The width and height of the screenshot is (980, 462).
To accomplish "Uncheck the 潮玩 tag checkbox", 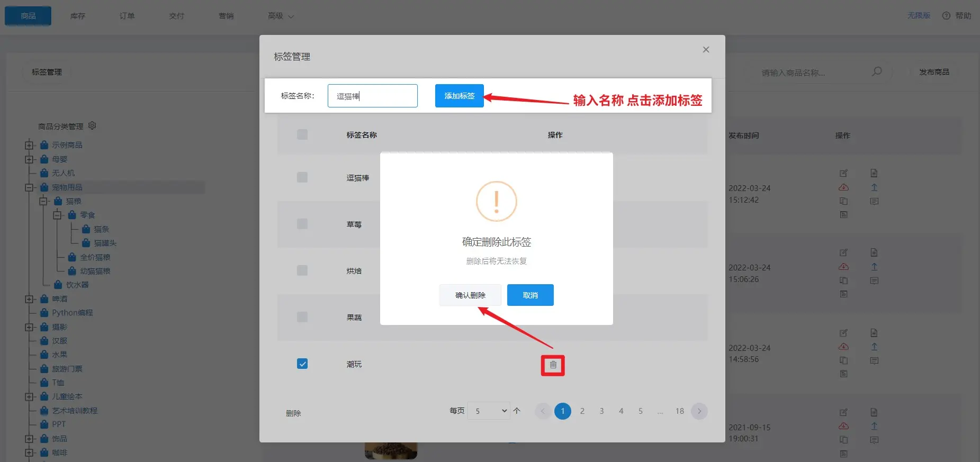I will (x=302, y=364).
